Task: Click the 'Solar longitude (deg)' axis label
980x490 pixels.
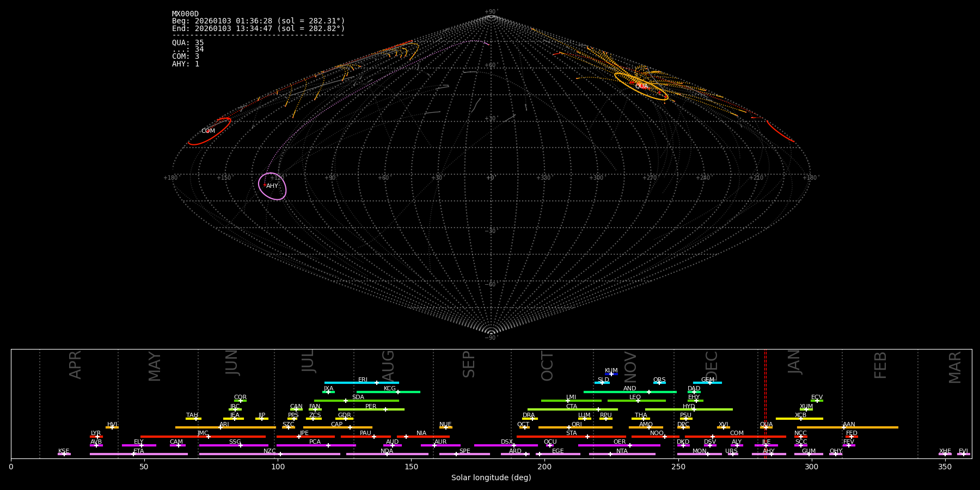Action: [x=491, y=478]
